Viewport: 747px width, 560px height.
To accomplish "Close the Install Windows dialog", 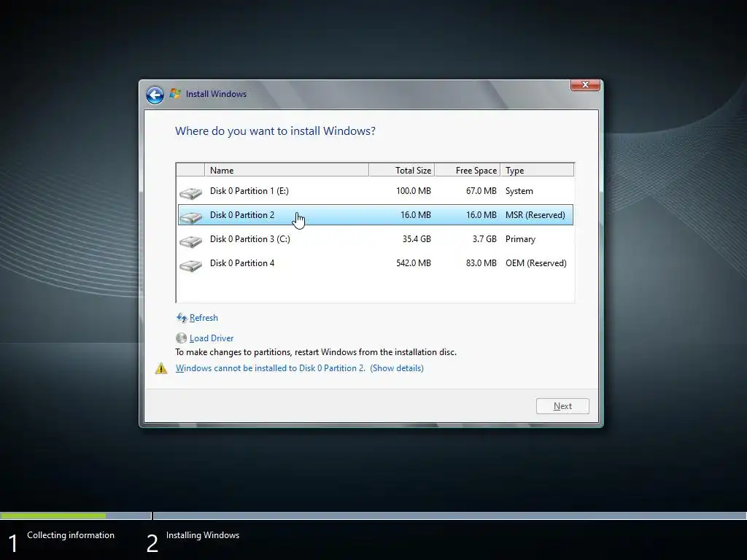I will click(x=585, y=85).
